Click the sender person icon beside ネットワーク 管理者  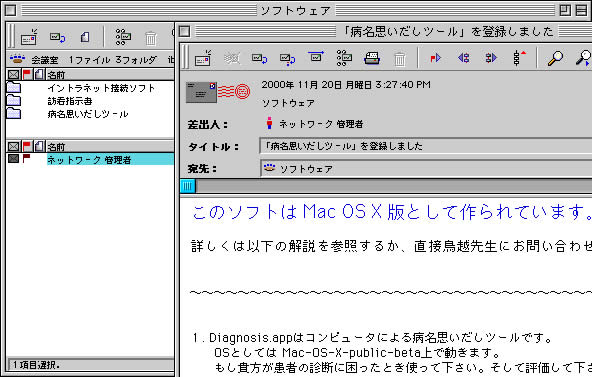point(269,123)
